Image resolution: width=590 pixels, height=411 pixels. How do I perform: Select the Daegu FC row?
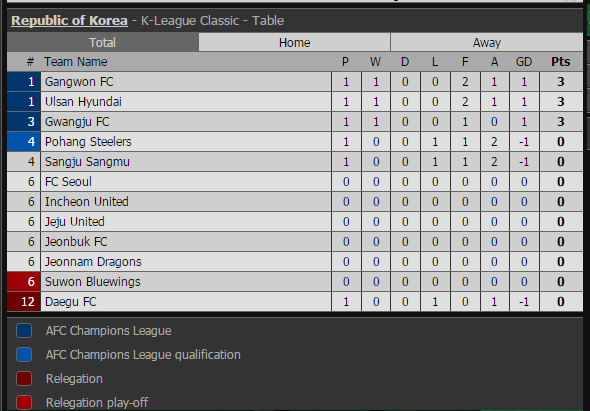[x=295, y=301]
